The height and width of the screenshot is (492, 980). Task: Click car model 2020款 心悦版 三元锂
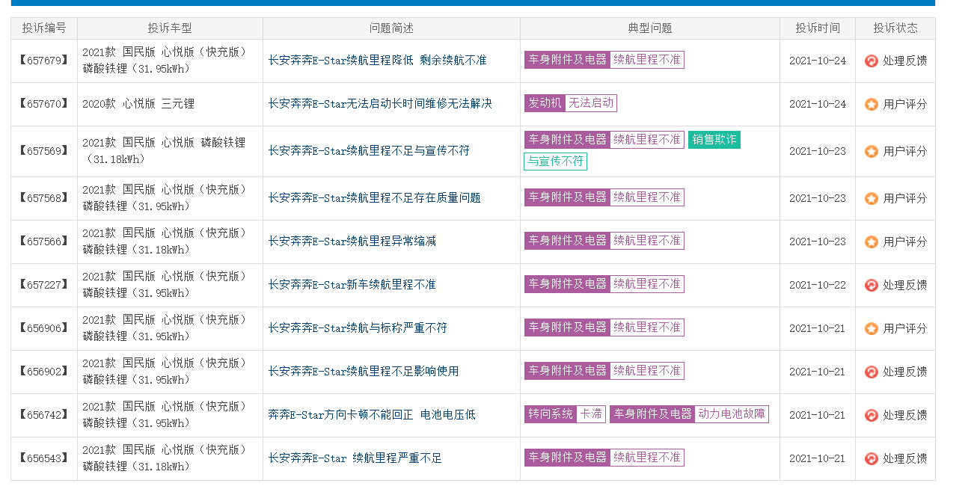[x=138, y=104]
